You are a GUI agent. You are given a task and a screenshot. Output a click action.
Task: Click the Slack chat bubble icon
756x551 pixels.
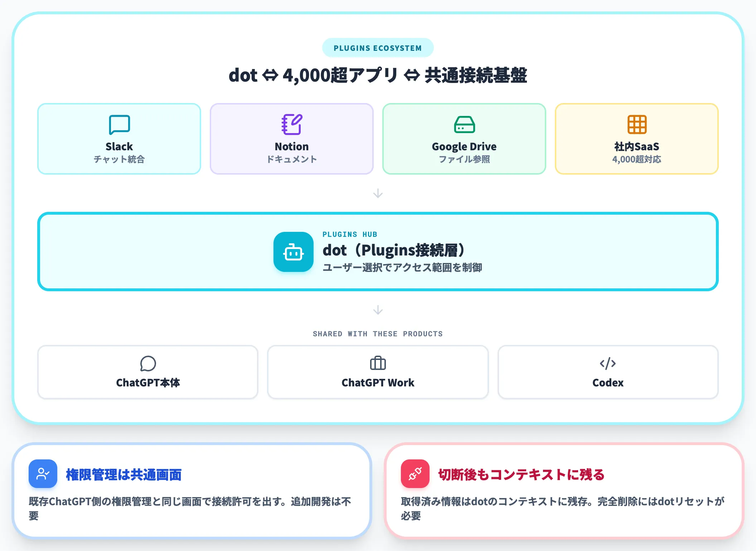[119, 125]
